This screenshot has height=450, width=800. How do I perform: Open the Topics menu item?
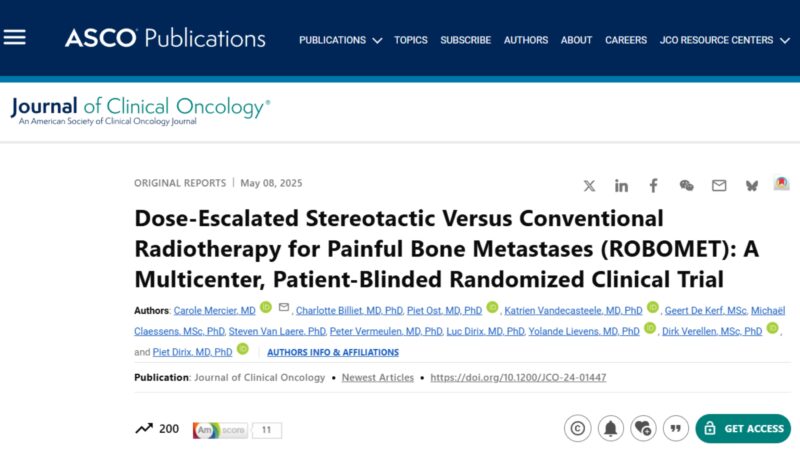pyautogui.click(x=411, y=40)
